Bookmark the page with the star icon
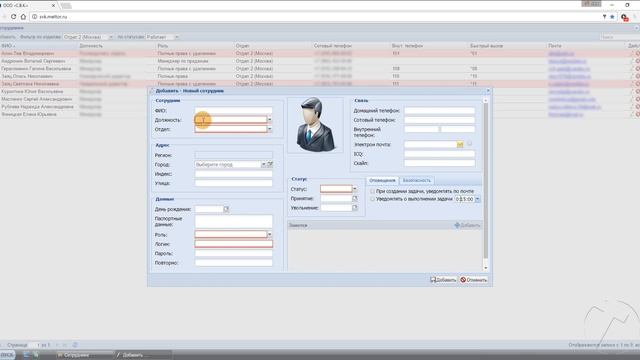 612,17
